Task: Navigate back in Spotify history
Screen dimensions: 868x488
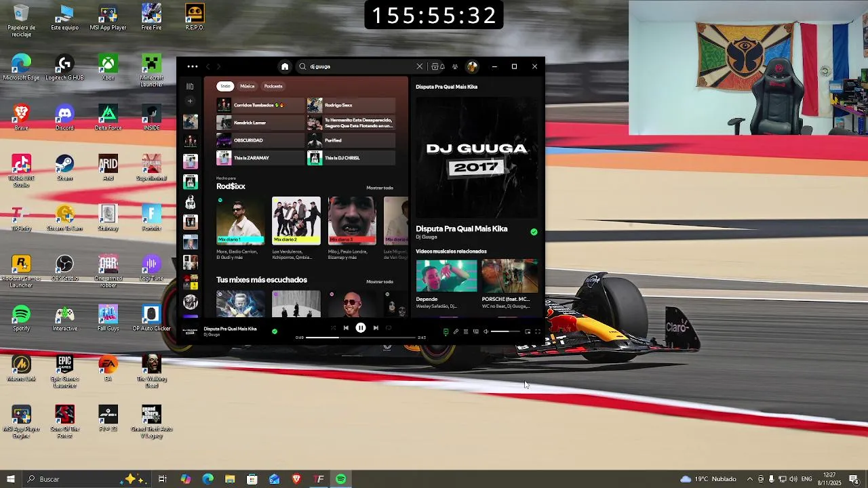Action: pos(208,66)
